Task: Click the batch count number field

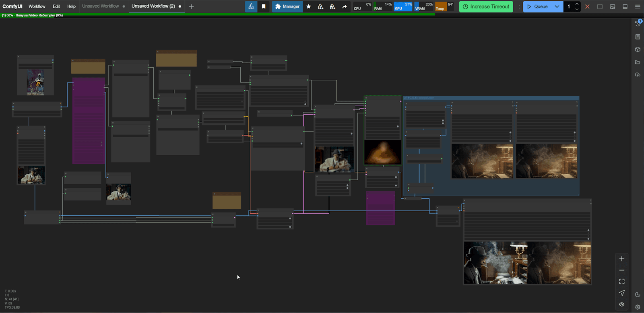Action: coord(569,6)
